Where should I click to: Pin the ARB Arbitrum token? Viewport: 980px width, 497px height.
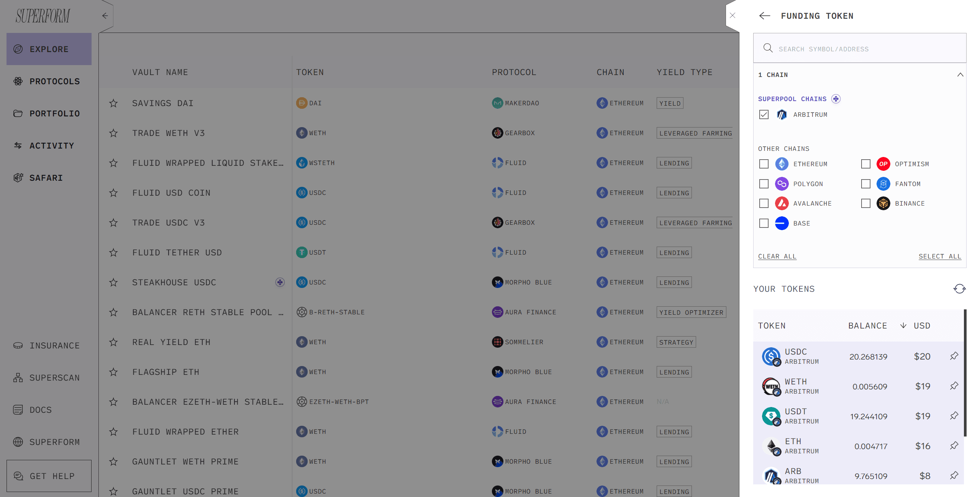tap(954, 476)
